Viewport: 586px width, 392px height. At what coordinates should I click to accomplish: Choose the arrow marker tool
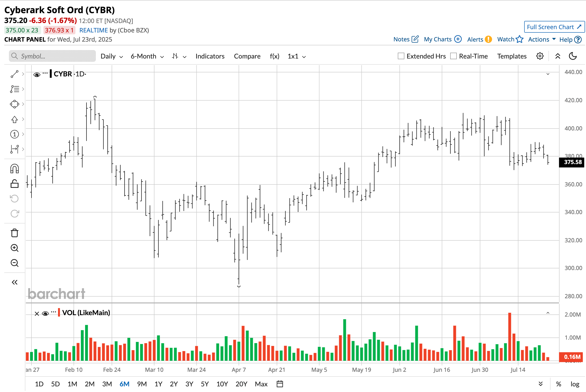pyautogui.click(x=15, y=119)
